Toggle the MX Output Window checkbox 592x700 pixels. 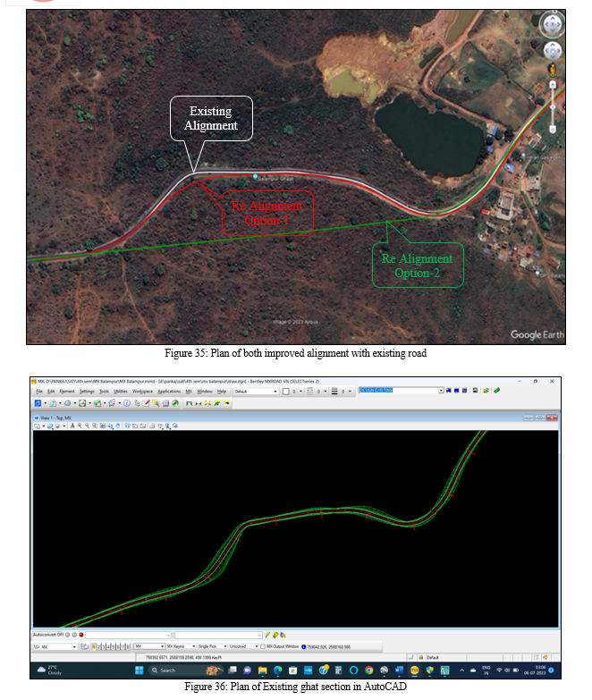[263, 647]
